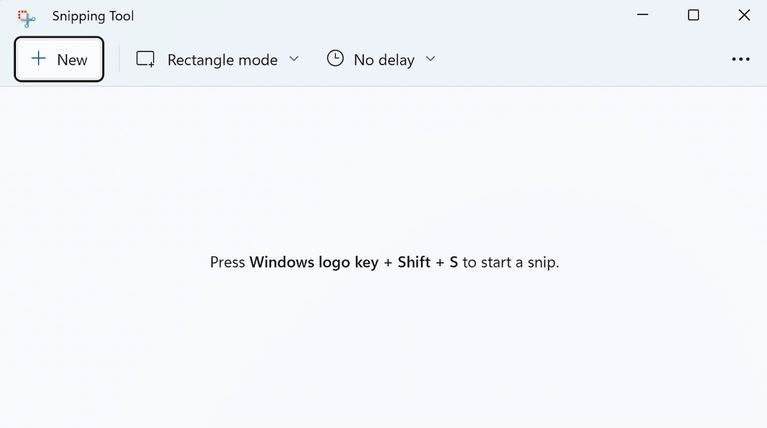
Task: Close the Snipping Tool window
Action: (744, 15)
